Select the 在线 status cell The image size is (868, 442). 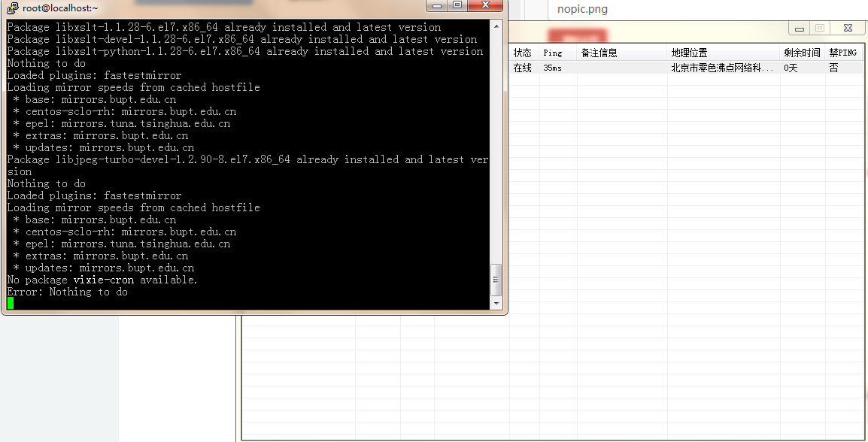524,68
